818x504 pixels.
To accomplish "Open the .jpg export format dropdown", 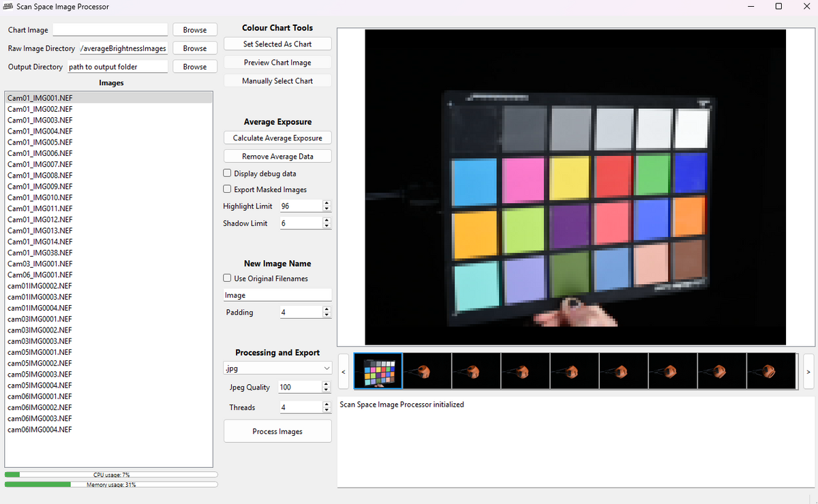I will click(277, 368).
